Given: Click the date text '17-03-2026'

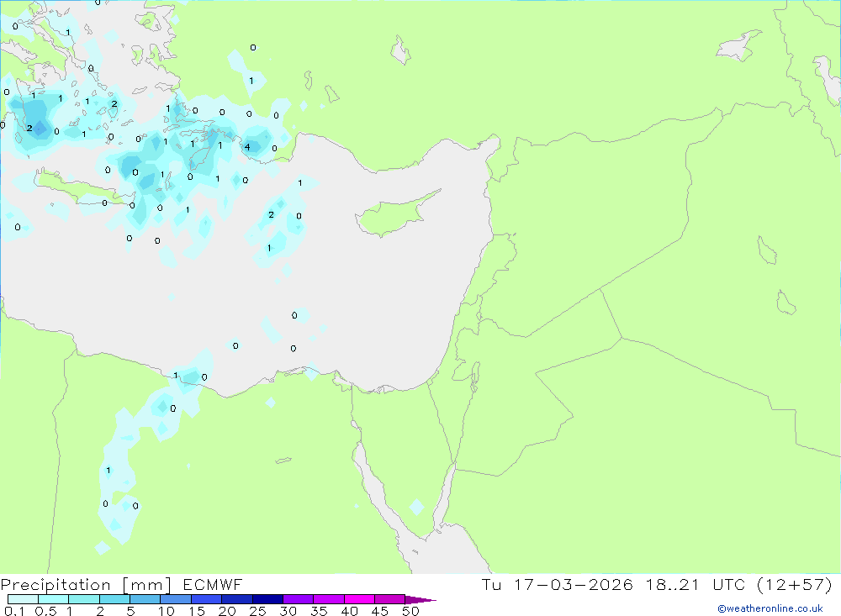Looking at the screenshot, I should (574, 585).
